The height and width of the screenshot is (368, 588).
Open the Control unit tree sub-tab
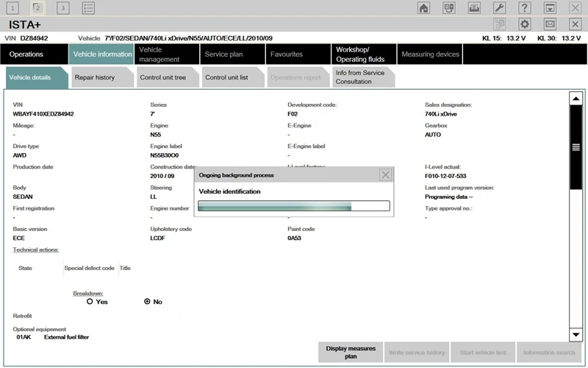168,77
